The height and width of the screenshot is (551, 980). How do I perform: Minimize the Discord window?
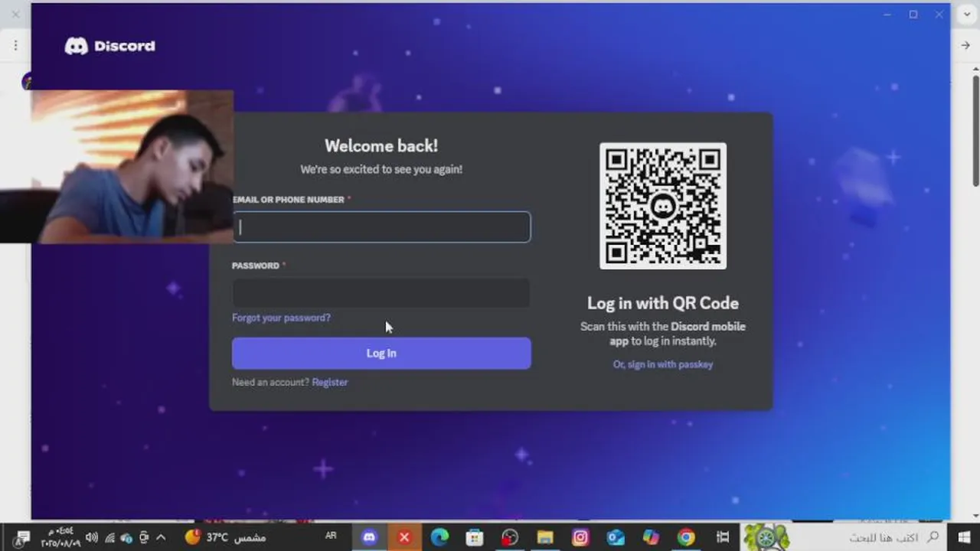point(887,15)
